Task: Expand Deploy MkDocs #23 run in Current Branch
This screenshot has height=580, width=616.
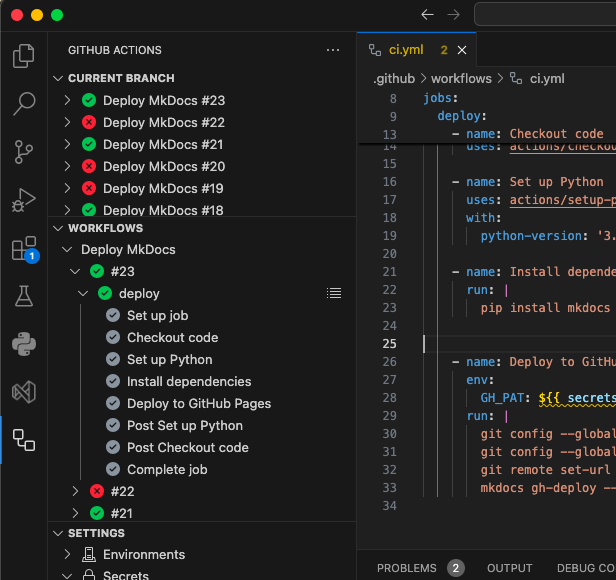Action: coord(67,101)
